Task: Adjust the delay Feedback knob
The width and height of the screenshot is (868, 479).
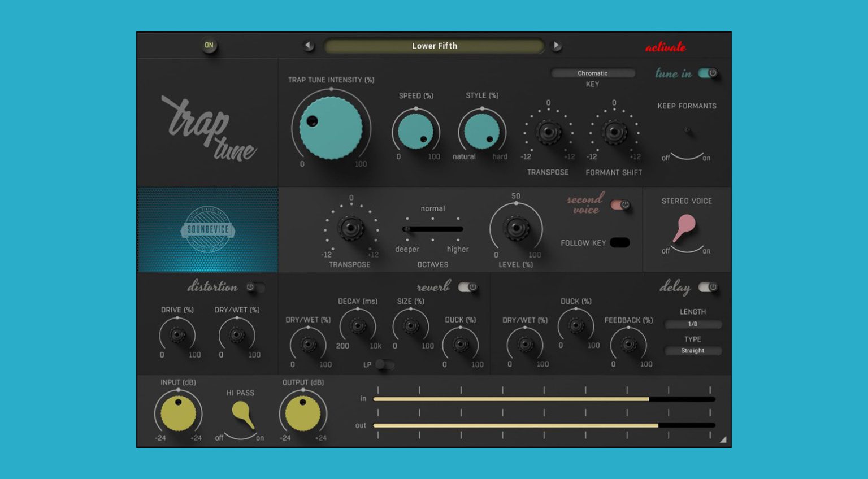Action: (x=628, y=345)
